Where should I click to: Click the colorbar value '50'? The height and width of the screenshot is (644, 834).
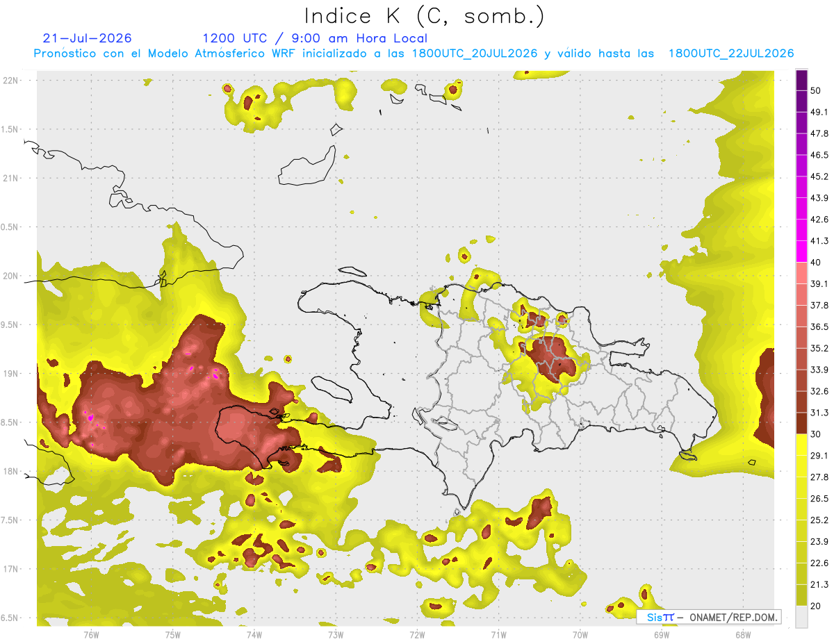click(817, 90)
